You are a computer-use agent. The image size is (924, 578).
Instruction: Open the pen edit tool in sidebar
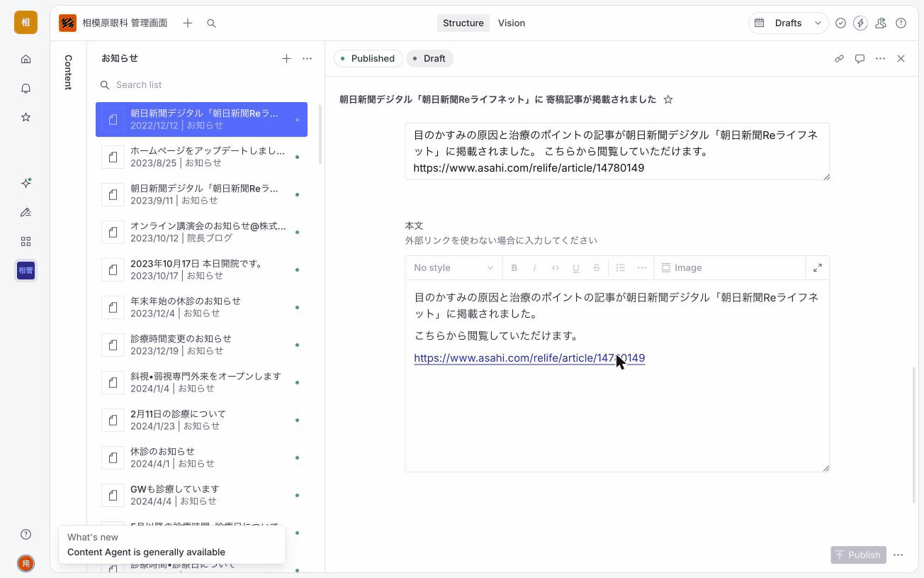click(x=26, y=212)
